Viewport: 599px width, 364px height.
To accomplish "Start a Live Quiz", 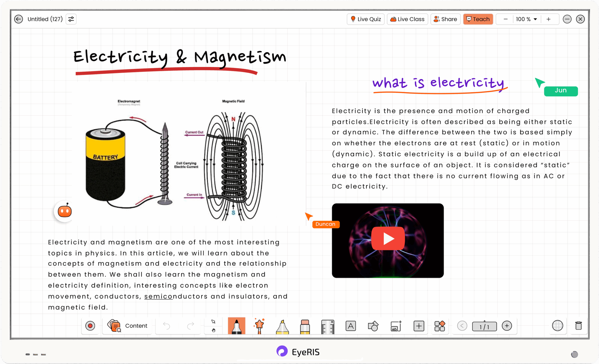I will tap(365, 19).
